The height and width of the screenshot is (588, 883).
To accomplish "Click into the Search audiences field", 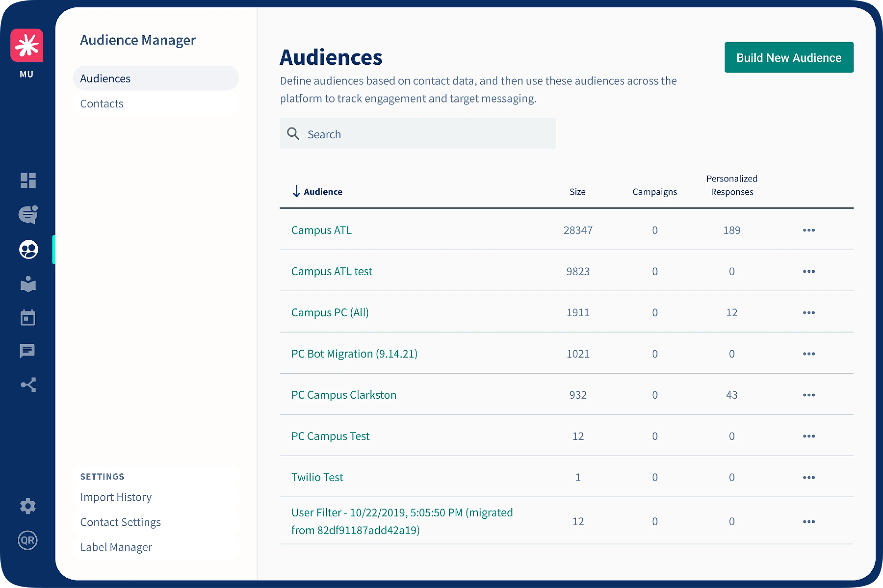I will (418, 134).
